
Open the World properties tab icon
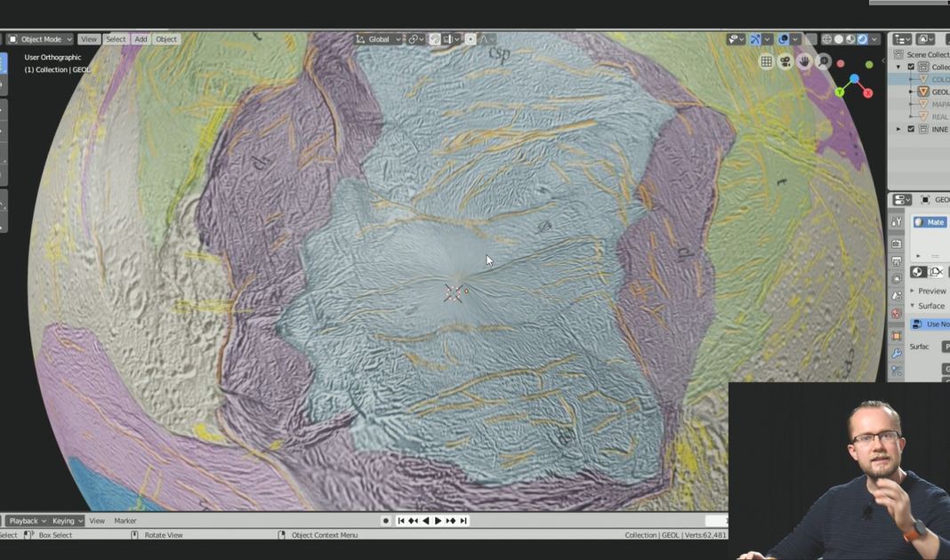(x=897, y=314)
